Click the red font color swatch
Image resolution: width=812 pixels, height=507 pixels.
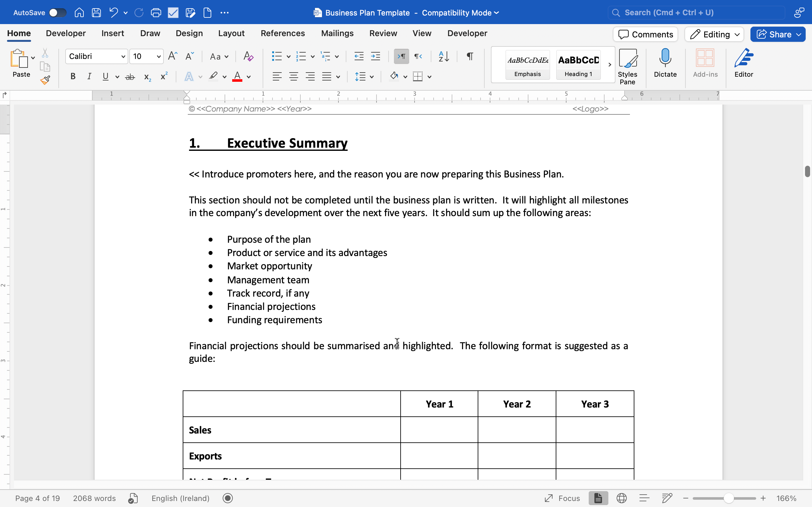click(237, 77)
